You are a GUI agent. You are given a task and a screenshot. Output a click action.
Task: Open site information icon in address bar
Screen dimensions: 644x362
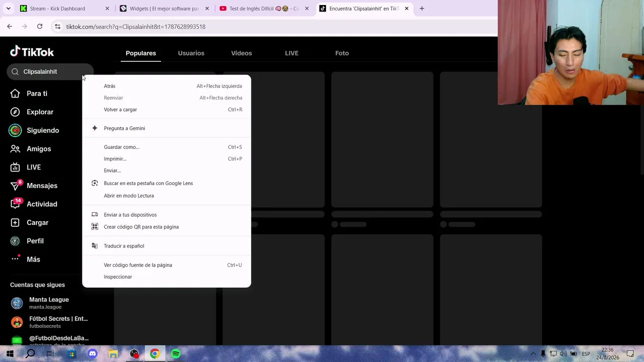57,27
